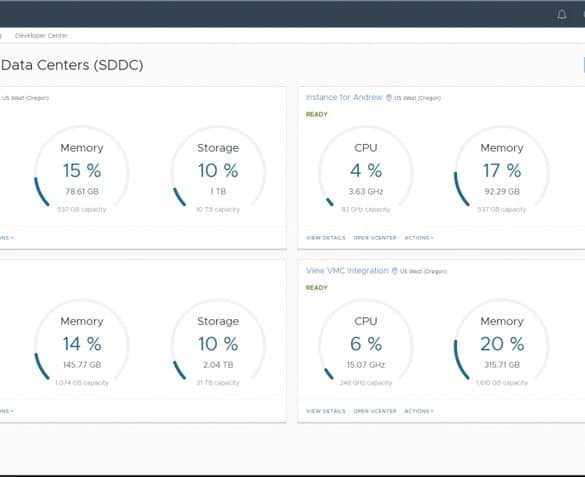585x477 pixels.
Task: Click the 1,074 GB capacity label
Action: [82, 383]
